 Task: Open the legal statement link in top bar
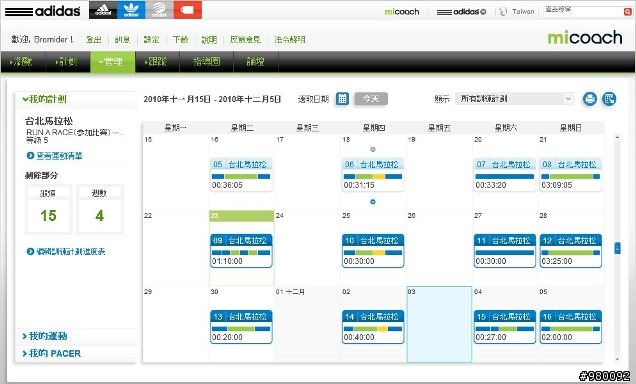(290, 39)
